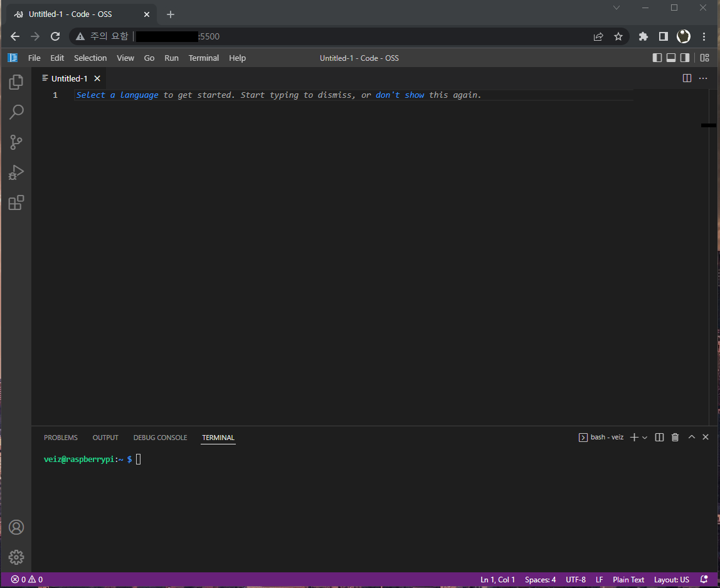Share this page icon in address bar
720x588 pixels.
click(598, 36)
